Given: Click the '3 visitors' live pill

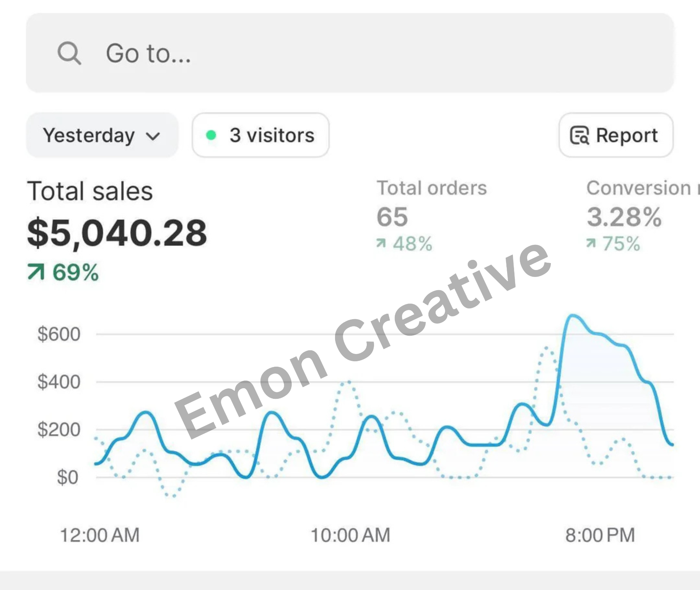Looking at the screenshot, I should pyautogui.click(x=261, y=135).
